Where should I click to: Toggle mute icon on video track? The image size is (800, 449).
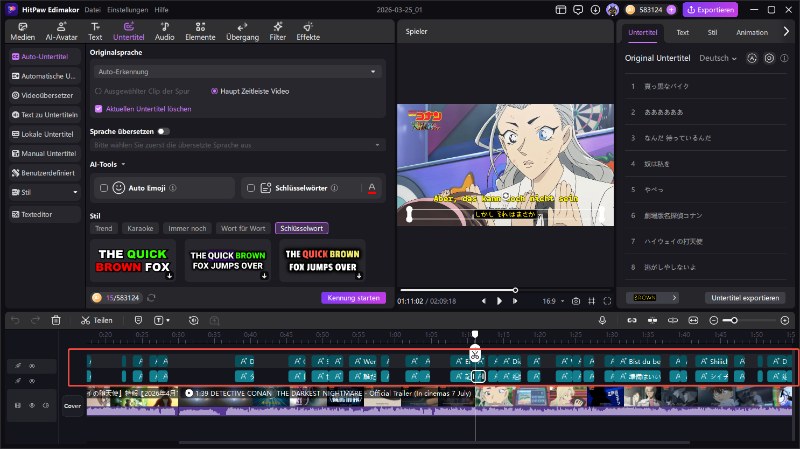pyautogui.click(x=46, y=406)
